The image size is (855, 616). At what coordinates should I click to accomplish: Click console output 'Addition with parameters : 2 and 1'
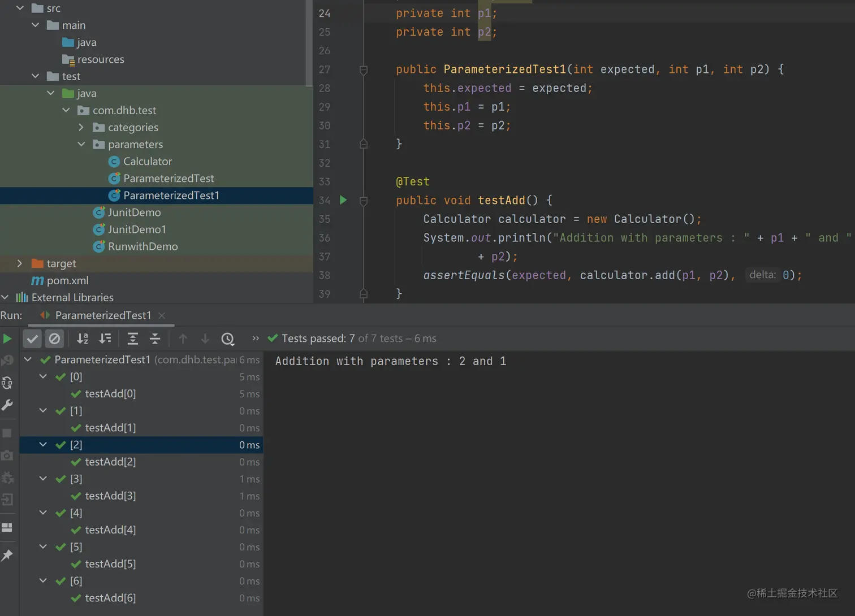pyautogui.click(x=391, y=361)
